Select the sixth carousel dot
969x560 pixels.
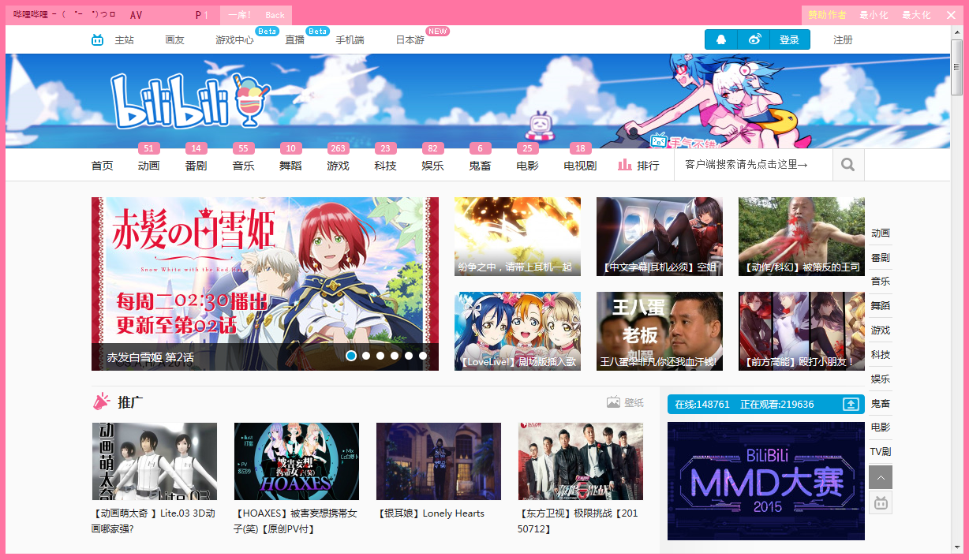pyautogui.click(x=423, y=356)
